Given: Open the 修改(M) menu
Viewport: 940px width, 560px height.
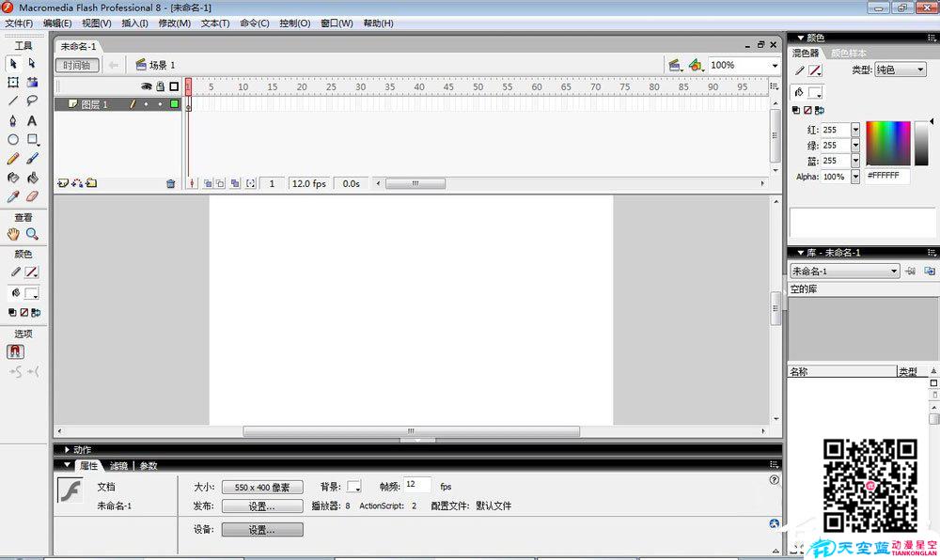Looking at the screenshot, I should [x=175, y=23].
